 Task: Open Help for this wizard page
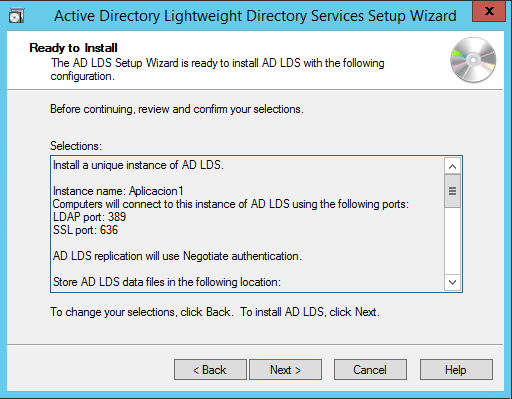456,370
